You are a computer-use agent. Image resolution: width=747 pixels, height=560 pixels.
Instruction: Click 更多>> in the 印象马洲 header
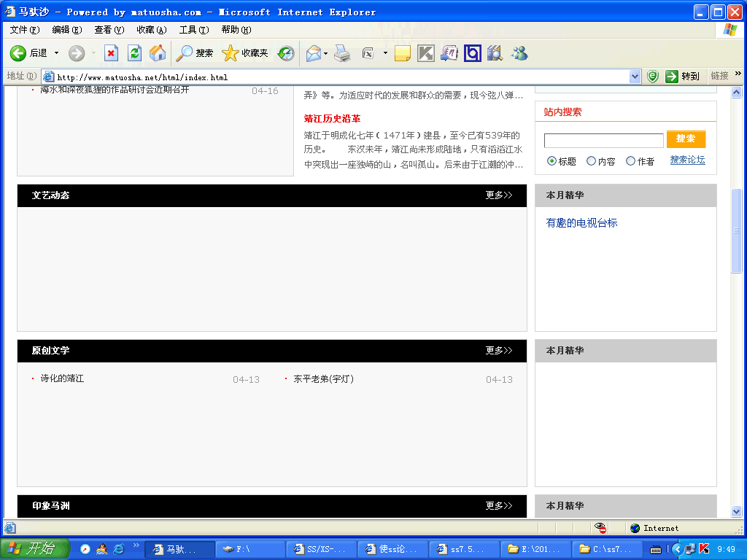[499, 506]
